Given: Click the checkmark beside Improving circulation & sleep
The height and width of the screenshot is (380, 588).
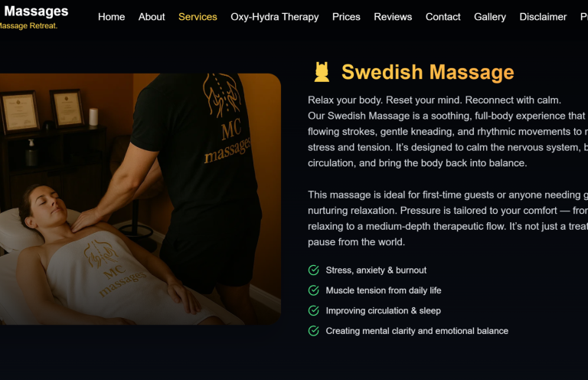Looking at the screenshot, I should point(313,310).
